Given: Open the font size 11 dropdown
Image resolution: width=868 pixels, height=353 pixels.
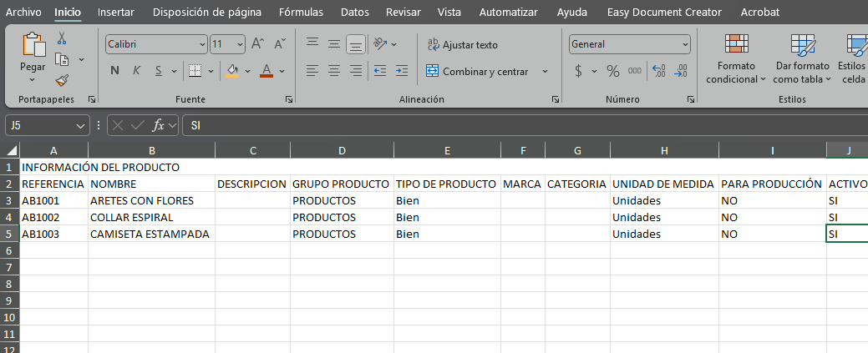Looking at the screenshot, I should click(x=241, y=44).
